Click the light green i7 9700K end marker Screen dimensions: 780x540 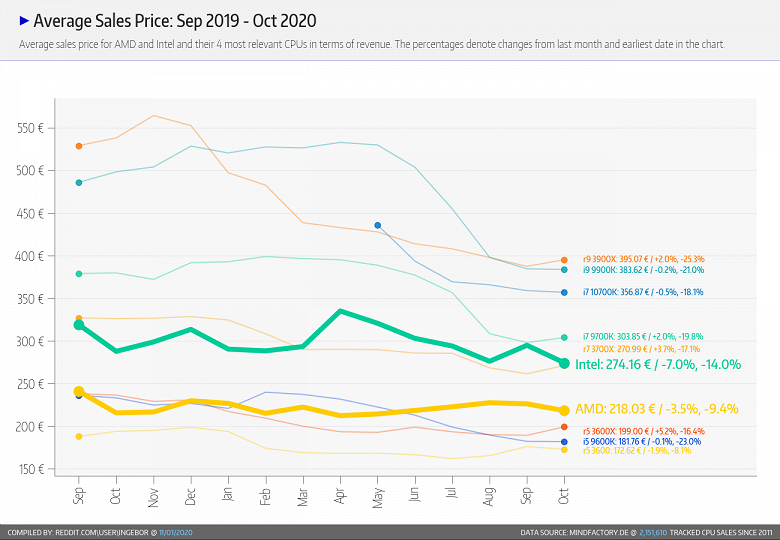click(564, 337)
